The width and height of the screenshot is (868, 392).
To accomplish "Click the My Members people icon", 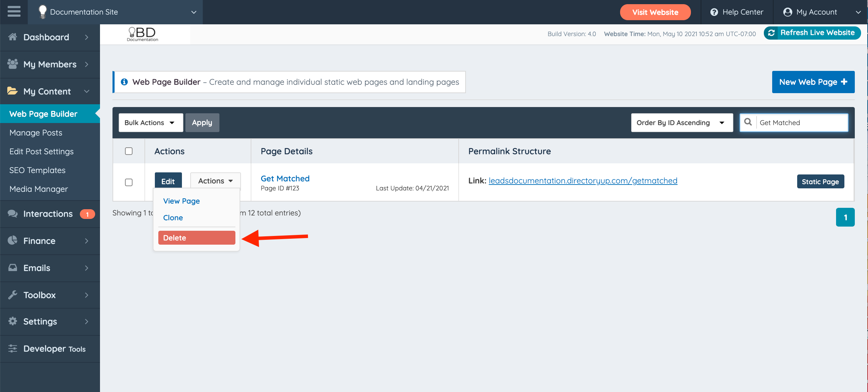I will click(x=13, y=64).
